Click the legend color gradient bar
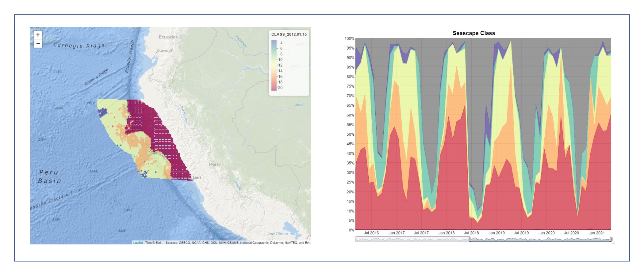 pyautogui.click(x=274, y=65)
